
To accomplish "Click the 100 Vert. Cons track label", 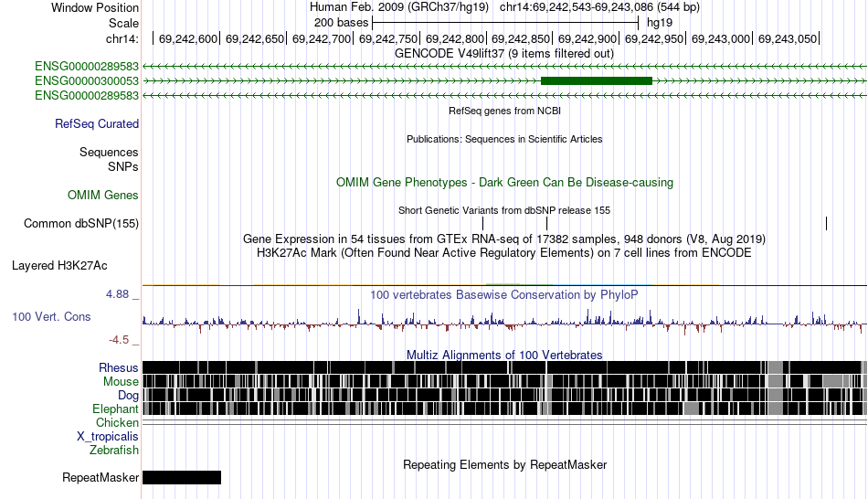I will (51, 317).
